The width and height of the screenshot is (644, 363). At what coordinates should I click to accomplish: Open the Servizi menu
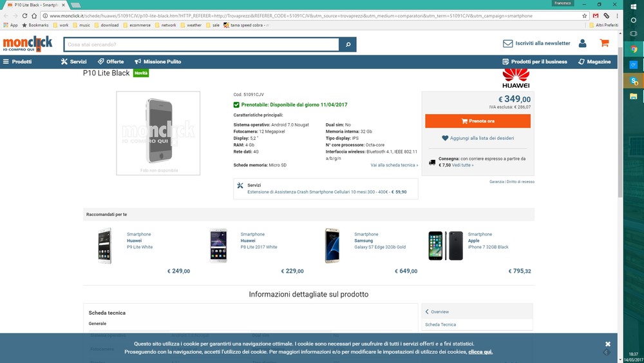click(x=74, y=62)
